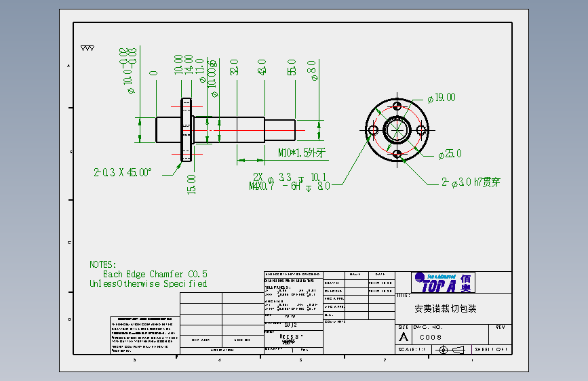Click the drawing number C008
Viewport: 588px width, 381px height.
coord(431,338)
